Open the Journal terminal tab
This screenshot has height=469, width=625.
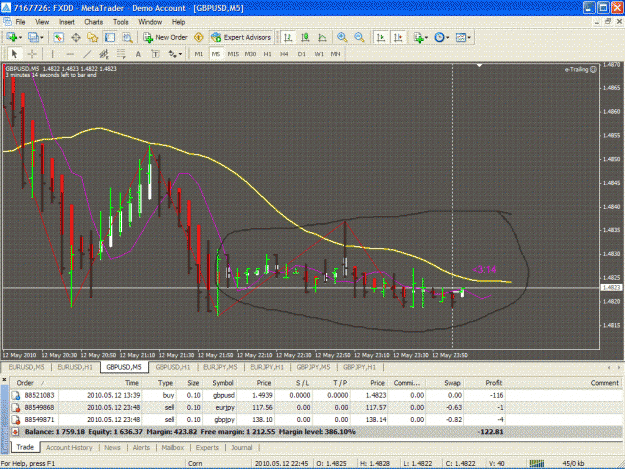click(x=242, y=447)
